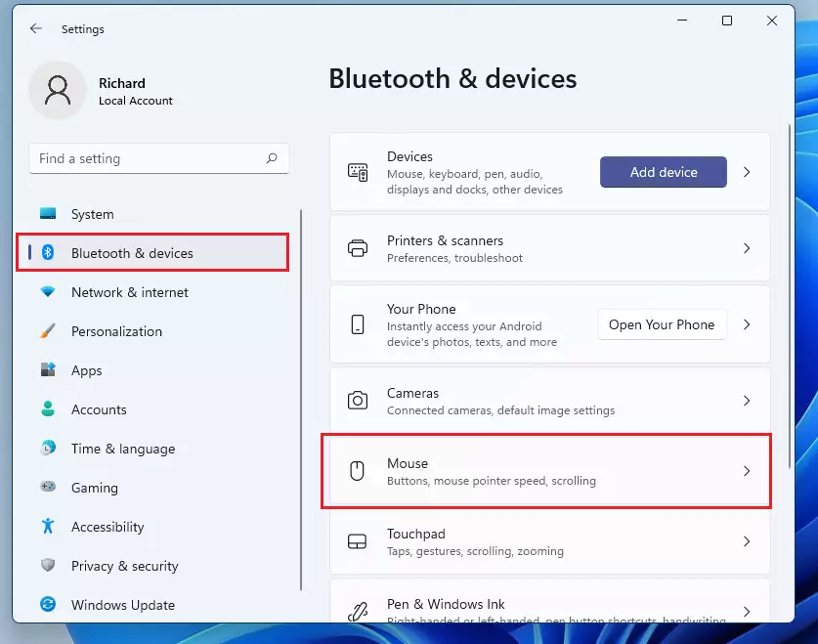Click the Privacy shield icon

click(x=48, y=565)
